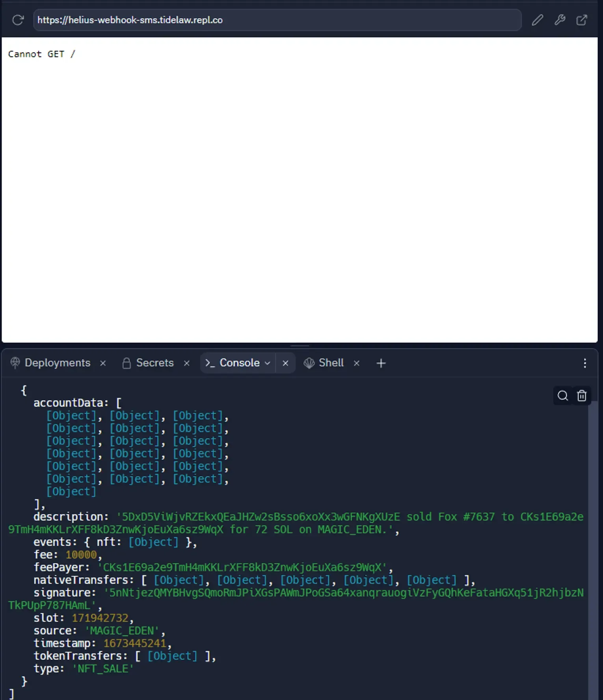This screenshot has width=603, height=700.
Task: Close the Deployments tab
Action: click(x=103, y=363)
